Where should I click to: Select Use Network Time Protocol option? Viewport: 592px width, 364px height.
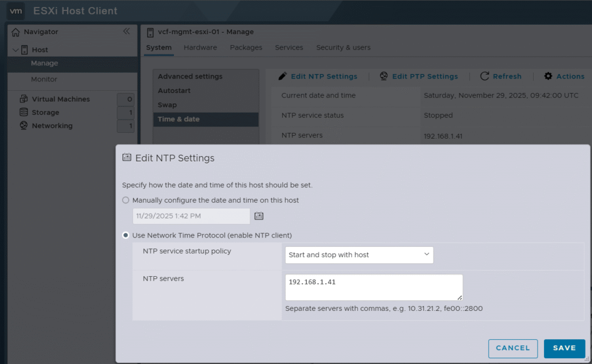[125, 235]
